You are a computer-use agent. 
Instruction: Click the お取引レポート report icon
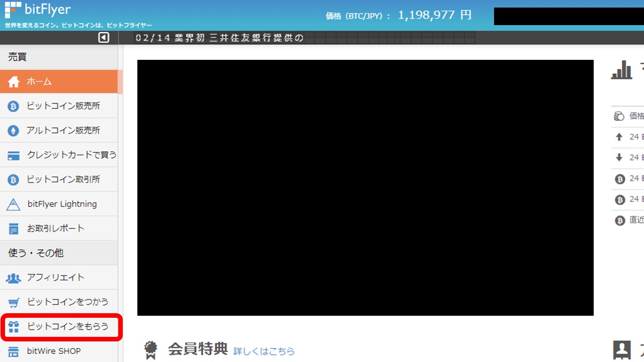14,228
